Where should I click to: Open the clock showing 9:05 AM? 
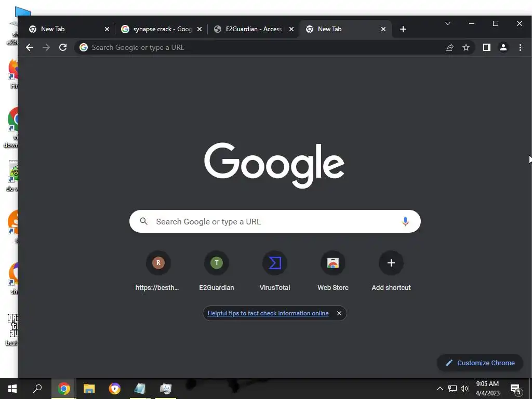(x=487, y=389)
